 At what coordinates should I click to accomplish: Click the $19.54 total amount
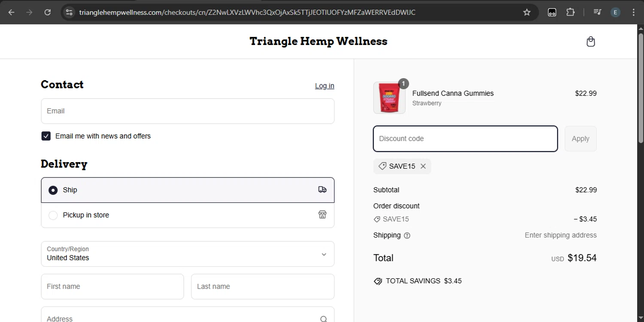(582, 258)
